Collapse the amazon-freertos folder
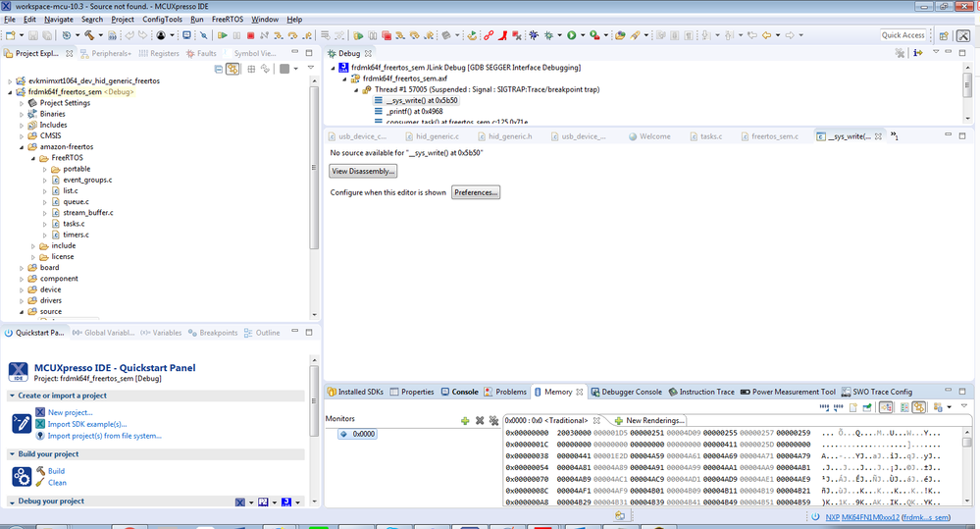 pyautogui.click(x=22, y=147)
